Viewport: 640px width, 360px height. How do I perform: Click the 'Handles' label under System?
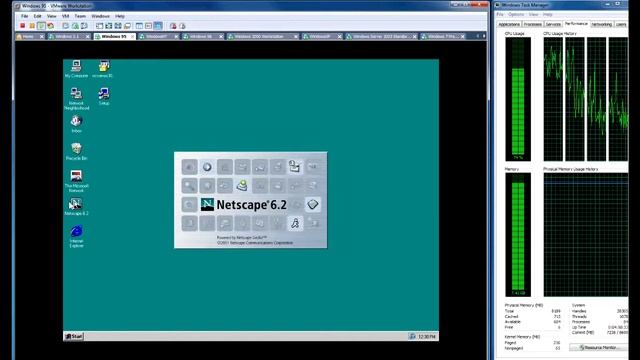coord(579,311)
